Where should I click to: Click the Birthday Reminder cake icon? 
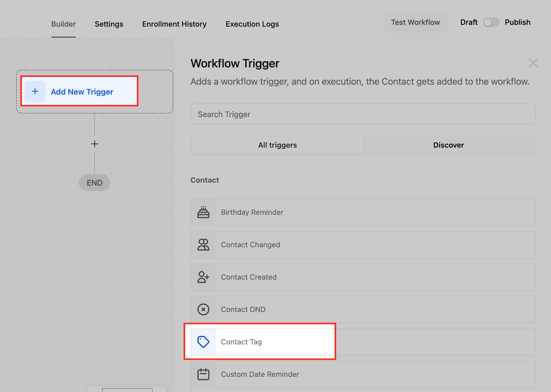[203, 212]
